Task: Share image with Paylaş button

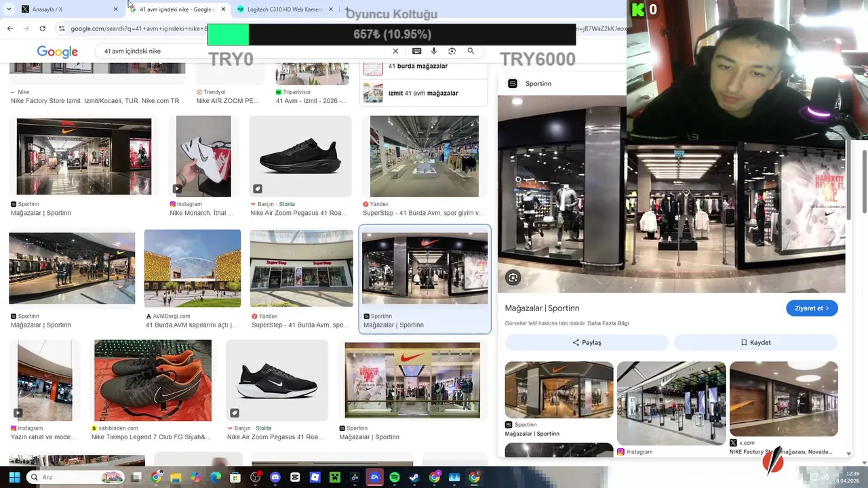Action: coord(587,342)
